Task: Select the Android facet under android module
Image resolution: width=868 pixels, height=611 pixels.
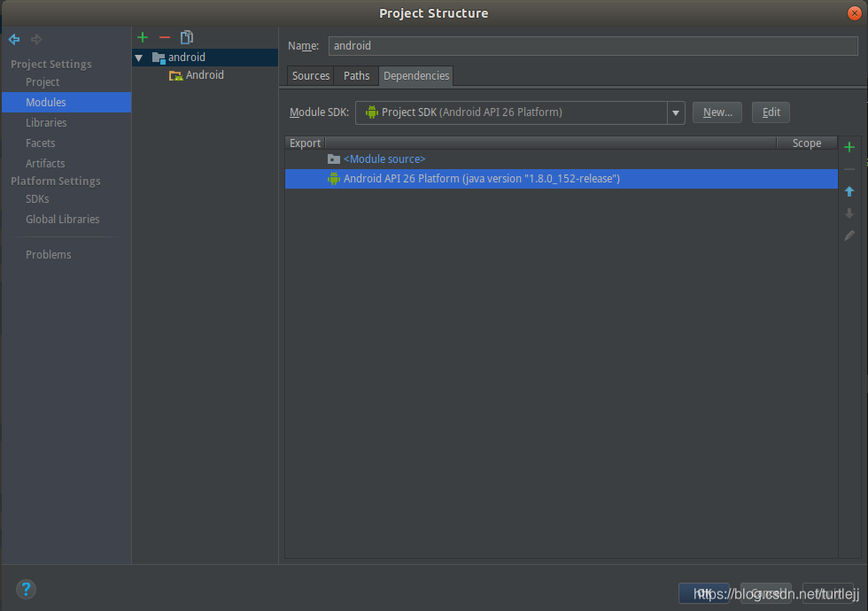Action: 197,75
